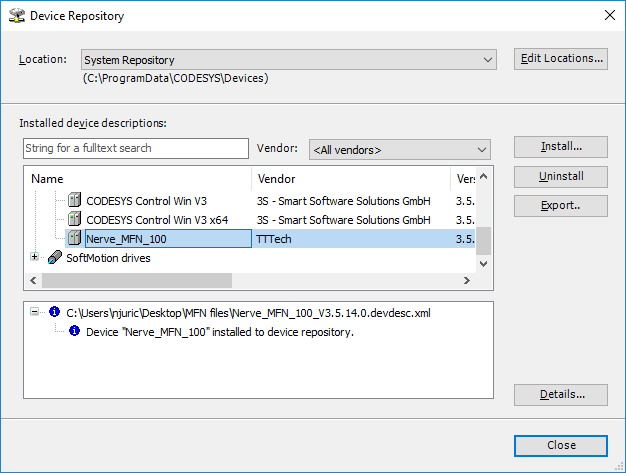Click the info icon beside devdesc.xml path

click(54, 313)
